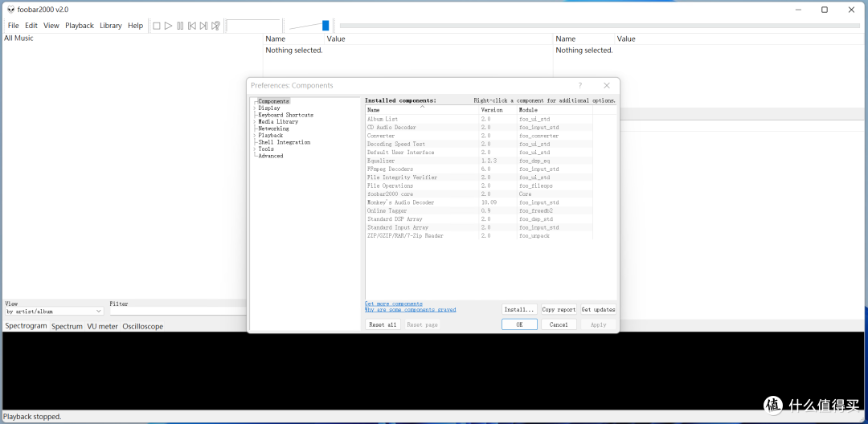Click the 'Playback stopped.' status bar text
This screenshot has width=868, height=424.
[33, 416]
